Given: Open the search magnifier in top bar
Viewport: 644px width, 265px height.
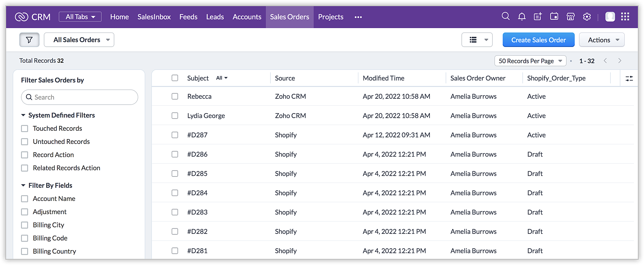Looking at the screenshot, I should click(x=506, y=16).
